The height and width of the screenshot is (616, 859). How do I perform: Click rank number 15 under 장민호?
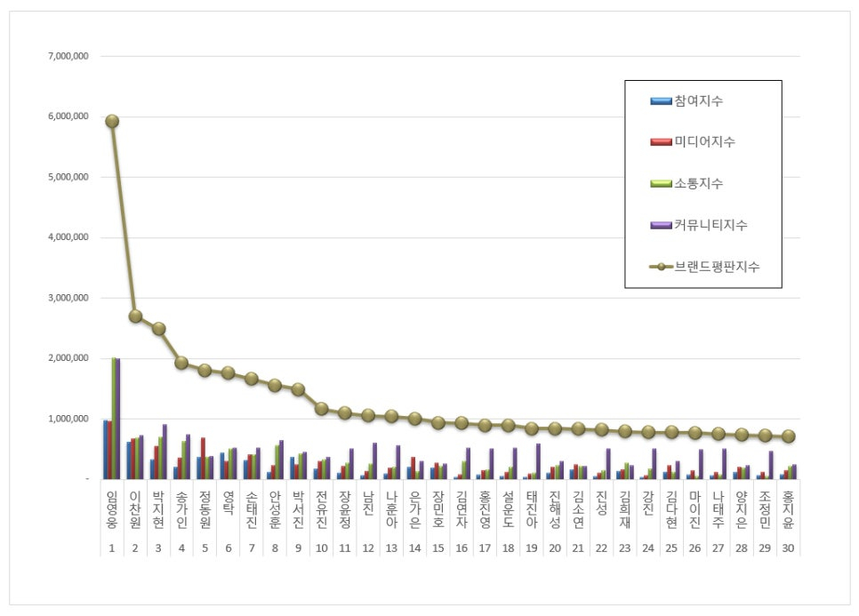click(438, 548)
